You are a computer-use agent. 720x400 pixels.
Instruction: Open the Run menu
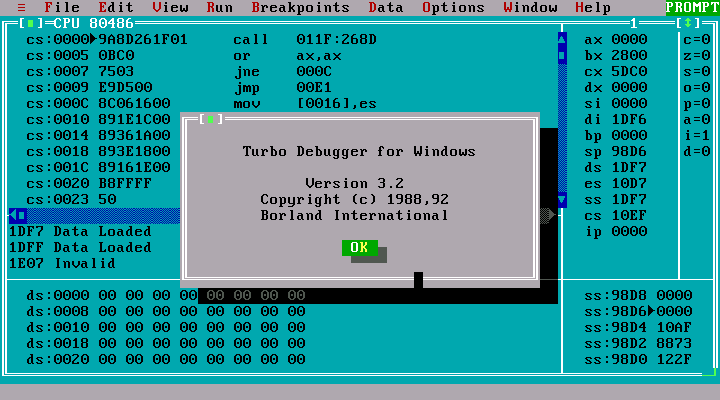point(219,7)
